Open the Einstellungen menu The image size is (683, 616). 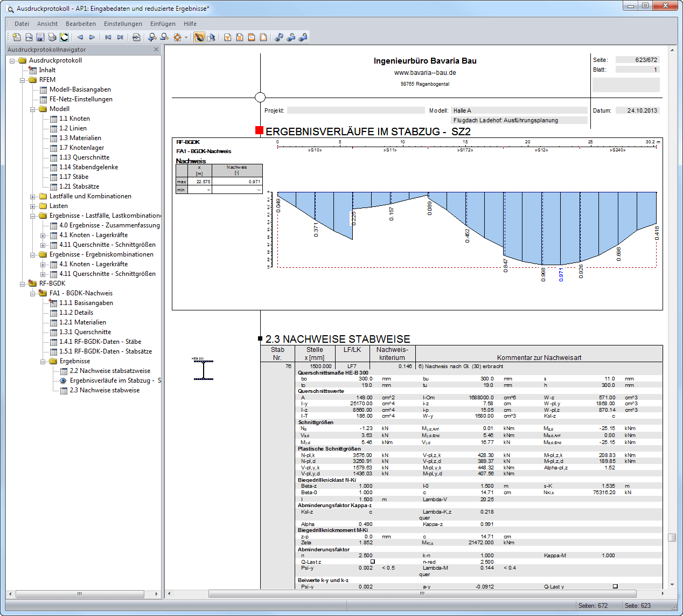[x=123, y=24]
